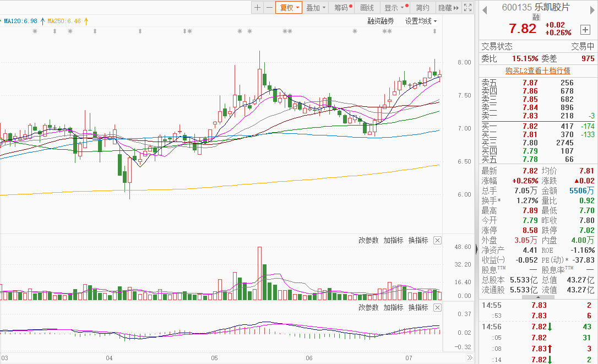The height and width of the screenshot is (364, 598).
Task: Open the 显示 display options menu
Action: 396,8
